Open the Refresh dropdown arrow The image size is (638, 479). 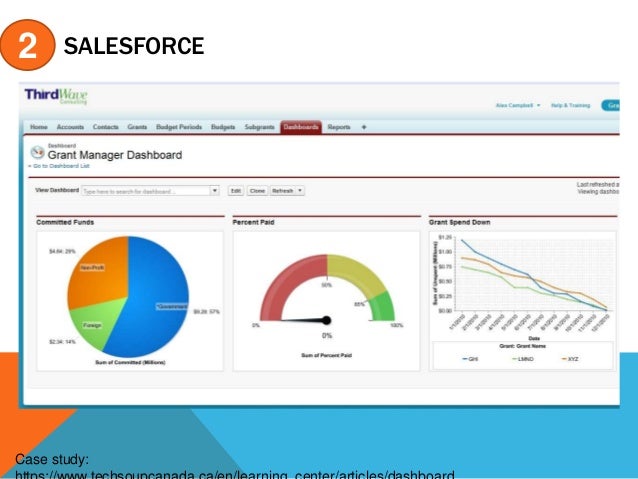click(300, 191)
